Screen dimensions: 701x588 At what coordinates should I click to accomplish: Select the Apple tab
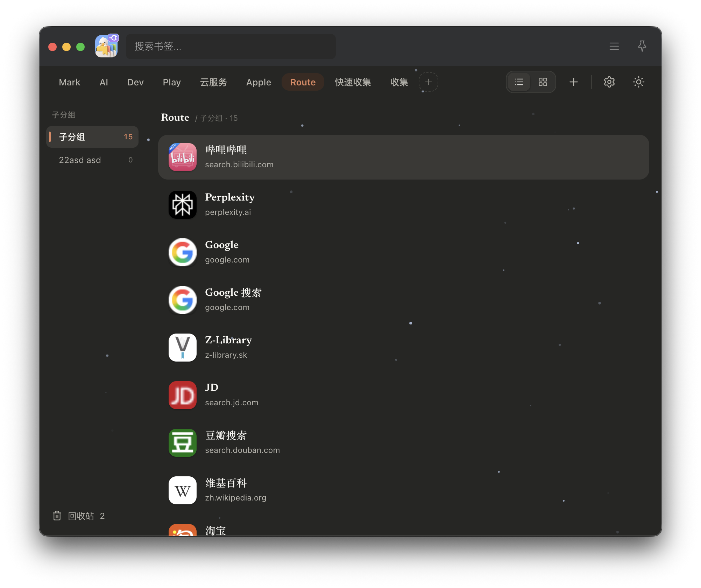pos(259,82)
